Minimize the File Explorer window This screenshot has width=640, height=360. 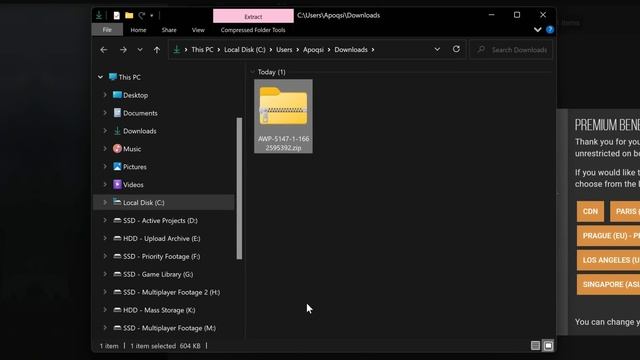pyautogui.click(x=491, y=15)
